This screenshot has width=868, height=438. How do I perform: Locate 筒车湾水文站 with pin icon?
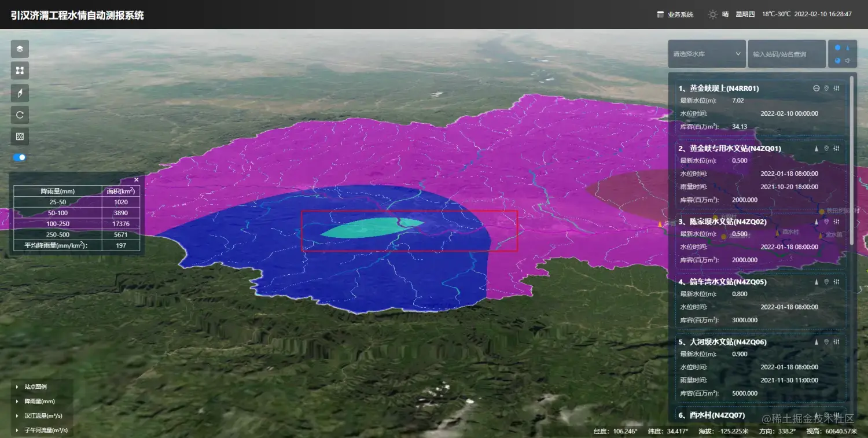point(826,282)
